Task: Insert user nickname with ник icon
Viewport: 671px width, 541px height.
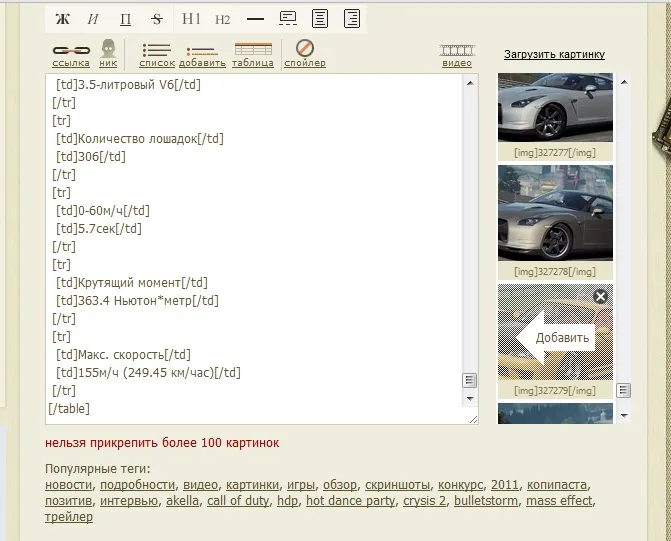Action: [108, 54]
